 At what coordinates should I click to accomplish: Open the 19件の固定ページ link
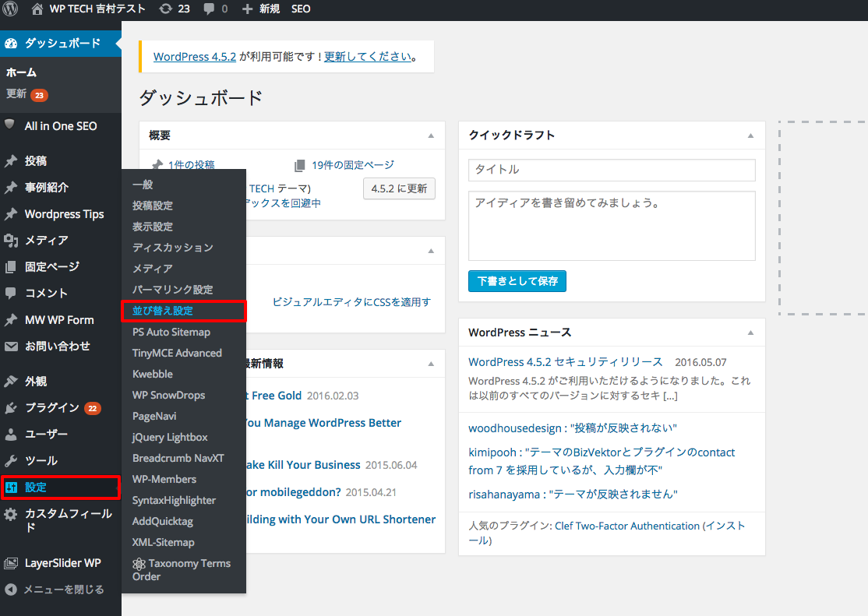tap(353, 165)
